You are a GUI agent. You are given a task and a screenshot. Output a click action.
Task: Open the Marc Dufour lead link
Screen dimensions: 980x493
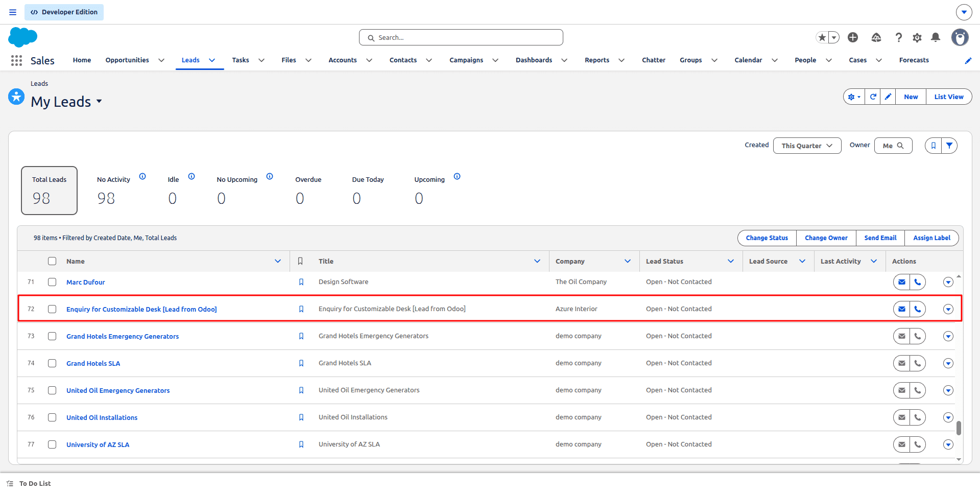(x=85, y=282)
